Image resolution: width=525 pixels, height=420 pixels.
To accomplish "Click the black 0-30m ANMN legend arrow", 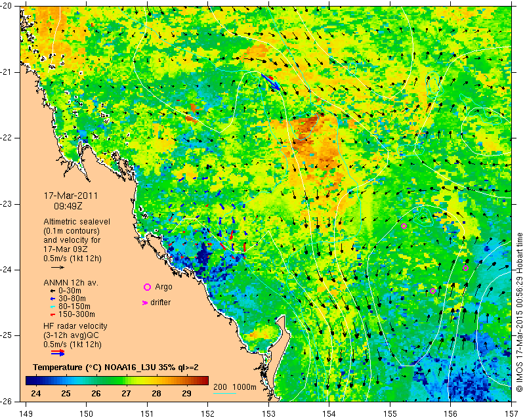I will pyautogui.click(x=53, y=291).
